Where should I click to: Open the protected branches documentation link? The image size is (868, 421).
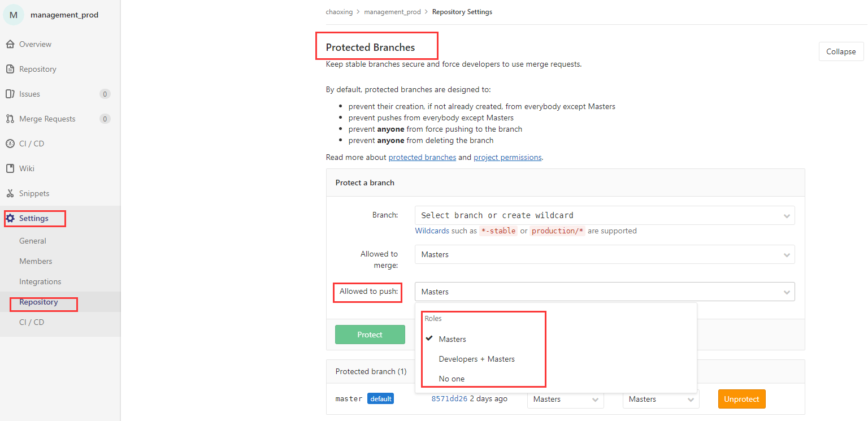[422, 157]
